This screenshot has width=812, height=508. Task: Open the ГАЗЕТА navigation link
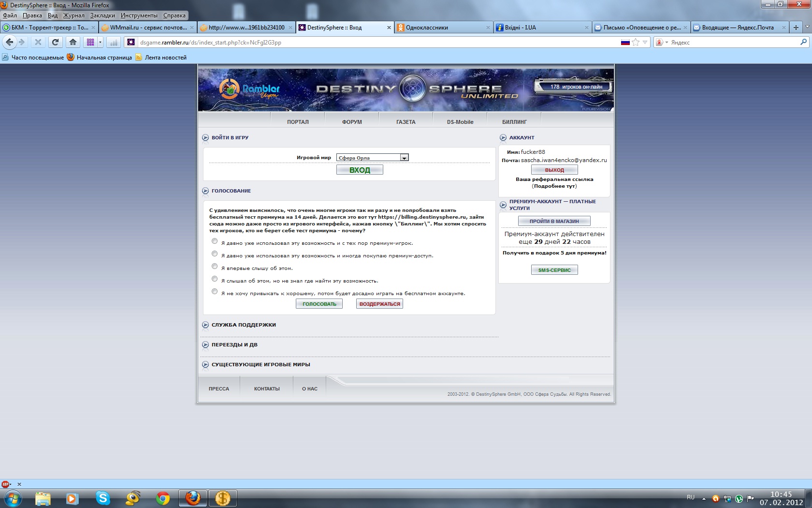406,122
